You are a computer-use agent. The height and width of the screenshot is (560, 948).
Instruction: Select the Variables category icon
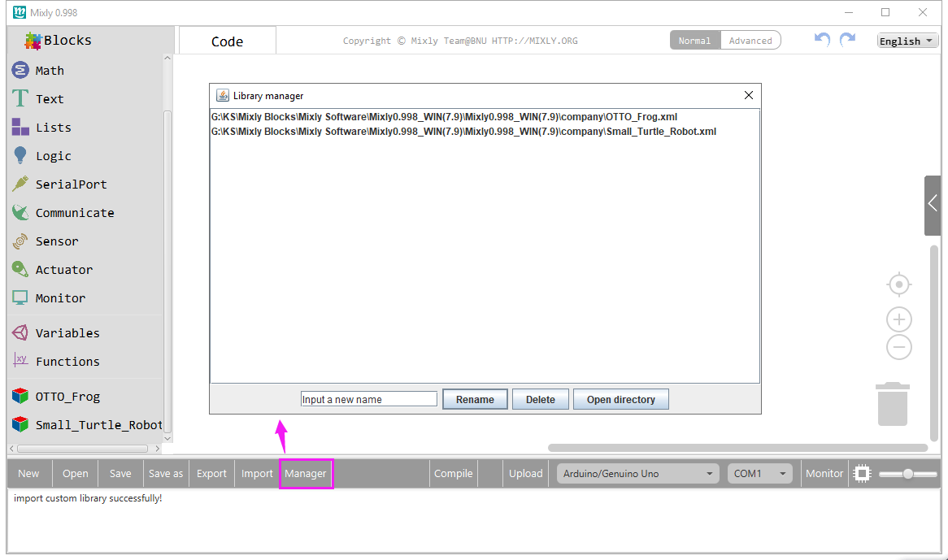pyautogui.click(x=20, y=332)
